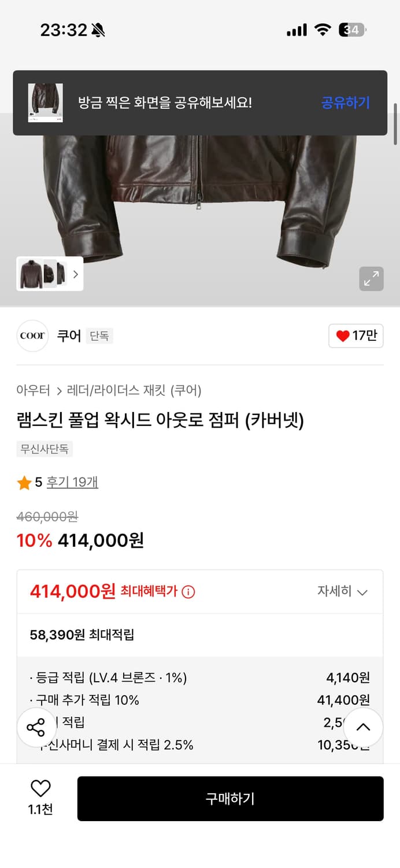
Task: Tap the 쿠어 brand name
Action: pos(69,336)
